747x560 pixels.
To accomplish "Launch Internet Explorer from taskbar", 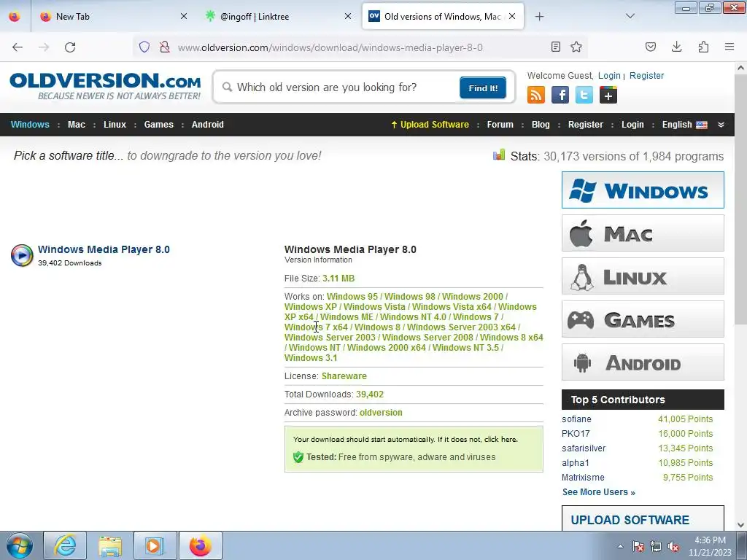I will click(65, 545).
